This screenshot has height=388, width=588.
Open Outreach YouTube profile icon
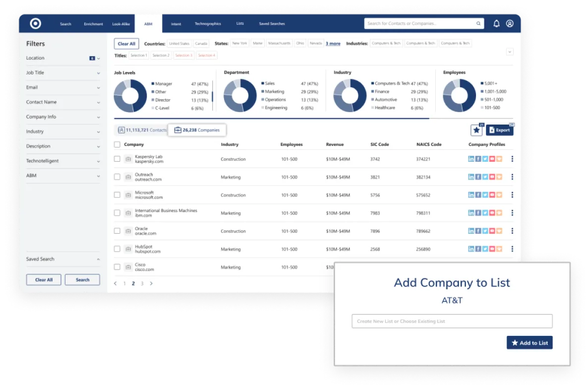[492, 177]
